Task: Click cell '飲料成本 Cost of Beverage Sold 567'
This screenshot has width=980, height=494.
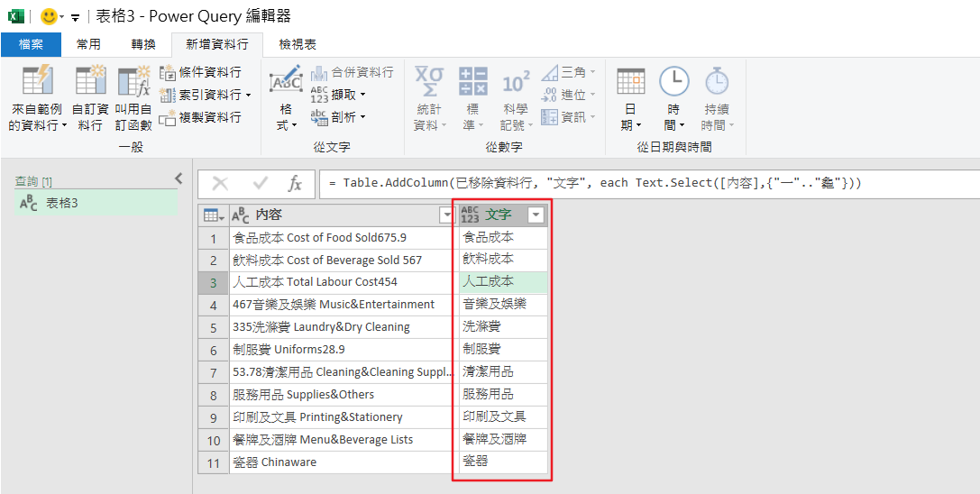Action: click(343, 261)
